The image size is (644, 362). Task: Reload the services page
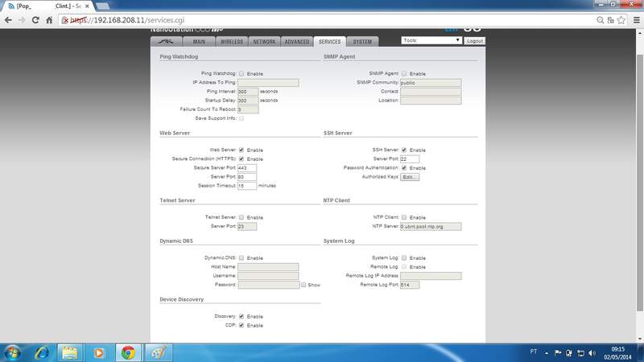(x=35, y=20)
